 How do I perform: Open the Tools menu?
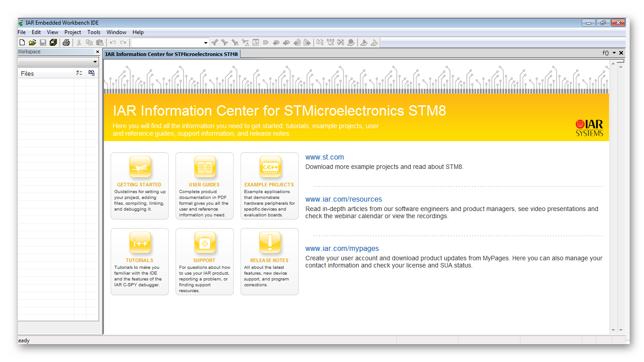pyautogui.click(x=94, y=32)
